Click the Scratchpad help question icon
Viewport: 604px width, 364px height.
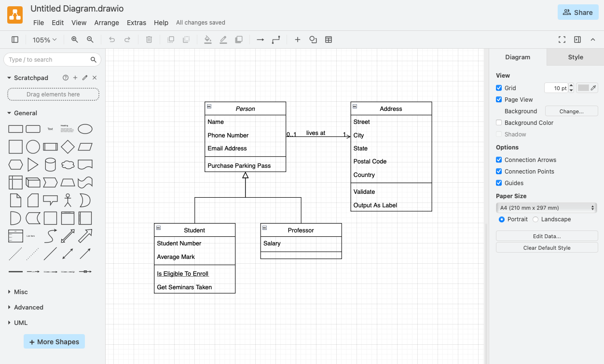(x=66, y=78)
